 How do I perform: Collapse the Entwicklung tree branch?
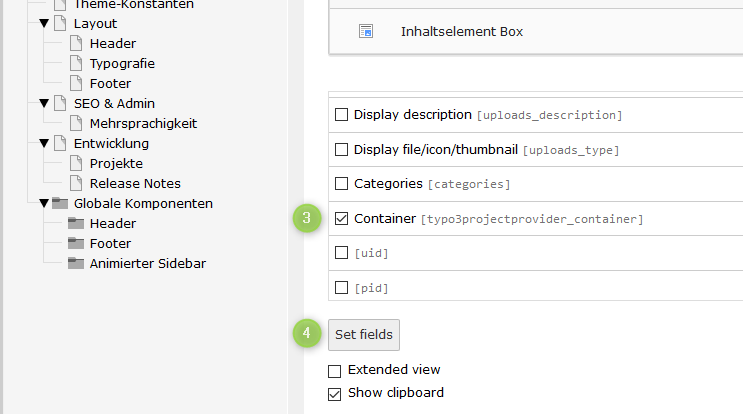44,143
